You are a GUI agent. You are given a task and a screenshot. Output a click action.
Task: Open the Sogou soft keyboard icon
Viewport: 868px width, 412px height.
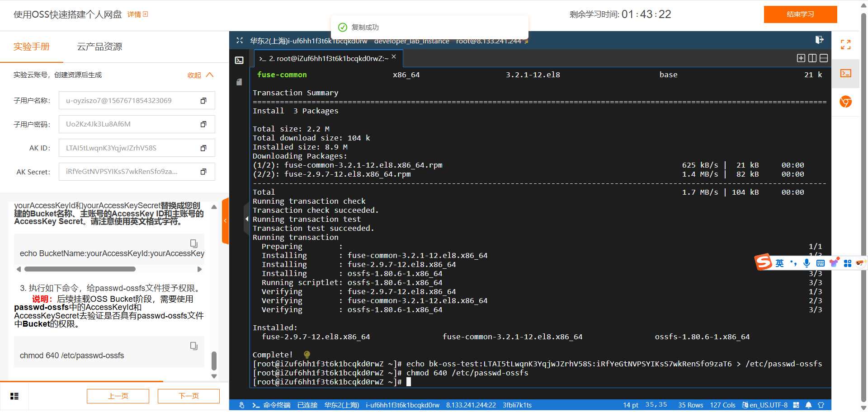[x=821, y=263]
